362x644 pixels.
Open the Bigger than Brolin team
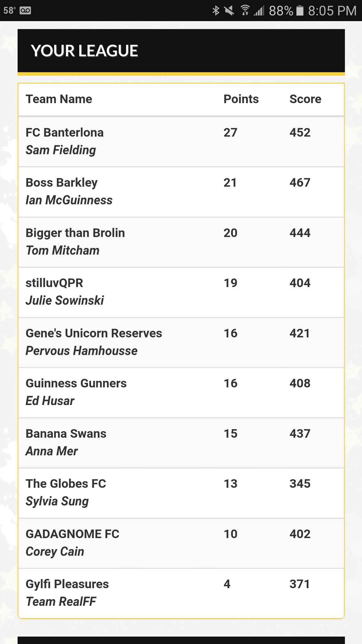181,242
